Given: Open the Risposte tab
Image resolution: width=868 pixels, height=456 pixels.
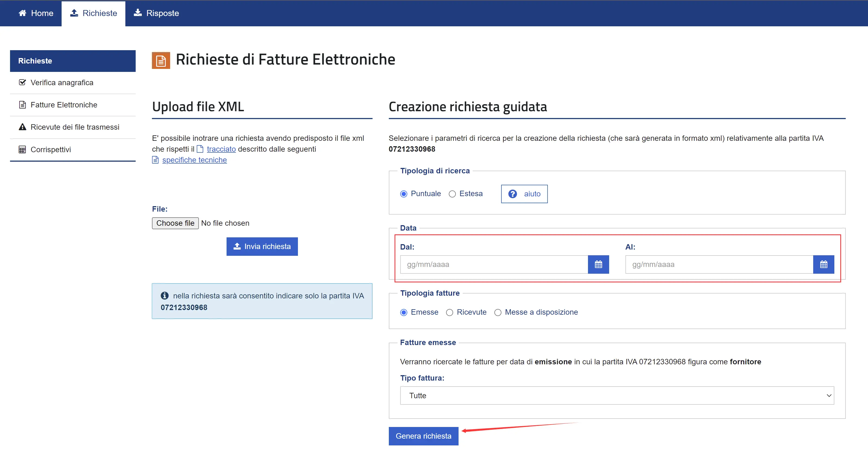Looking at the screenshot, I should click(156, 13).
